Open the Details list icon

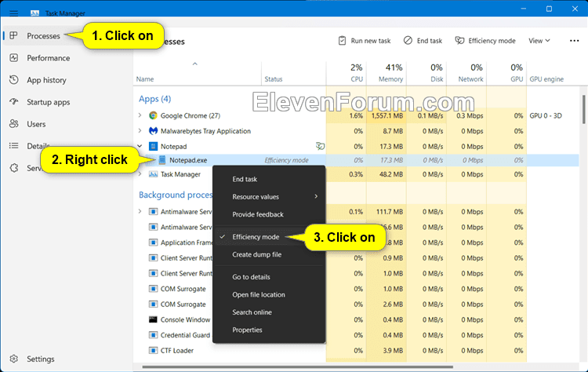pos(13,146)
